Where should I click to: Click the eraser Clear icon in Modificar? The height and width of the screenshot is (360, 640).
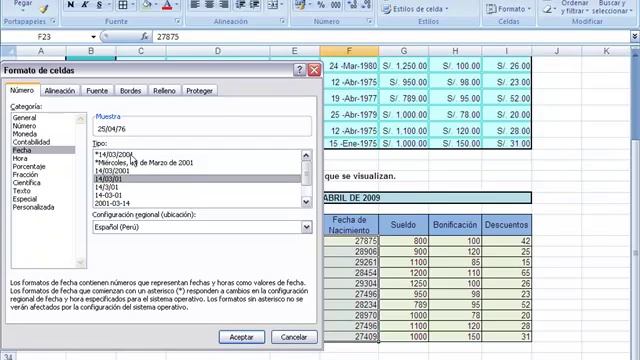(x=548, y=8)
